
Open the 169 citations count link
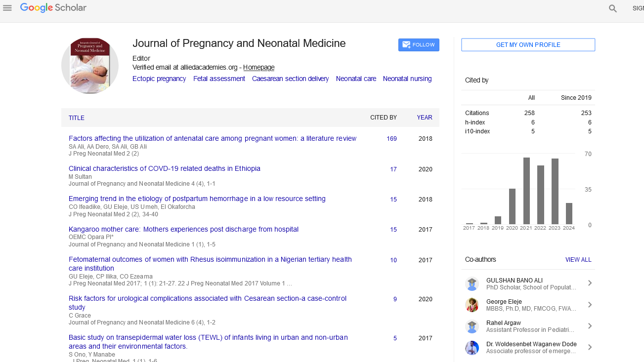(x=391, y=139)
